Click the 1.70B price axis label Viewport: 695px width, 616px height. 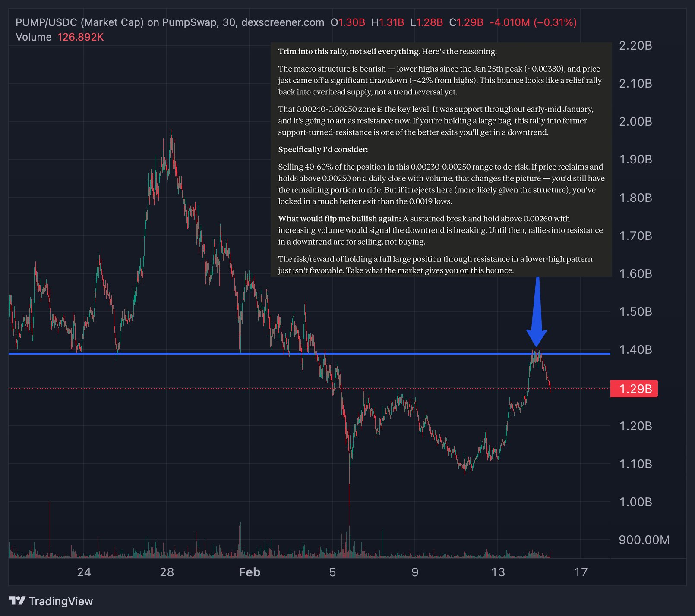pyautogui.click(x=635, y=236)
